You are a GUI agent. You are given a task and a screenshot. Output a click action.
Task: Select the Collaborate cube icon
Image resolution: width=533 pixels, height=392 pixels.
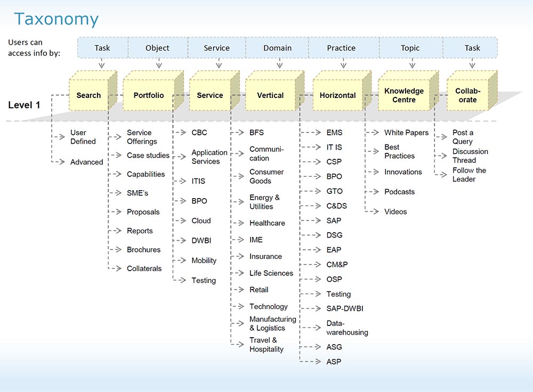click(x=467, y=95)
